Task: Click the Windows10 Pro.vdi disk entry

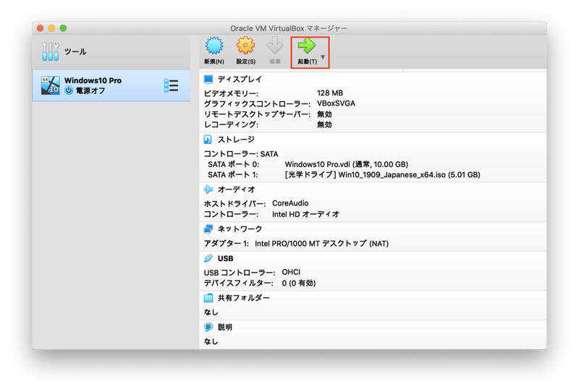Action: (x=347, y=164)
